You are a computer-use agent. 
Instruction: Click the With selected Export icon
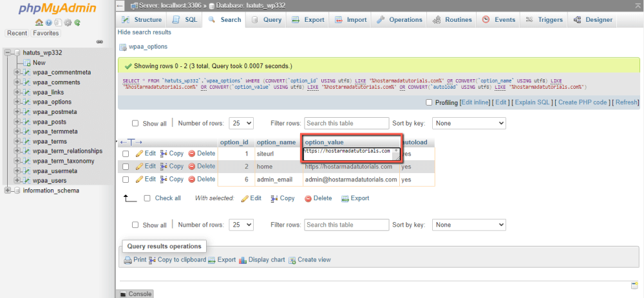(345, 198)
